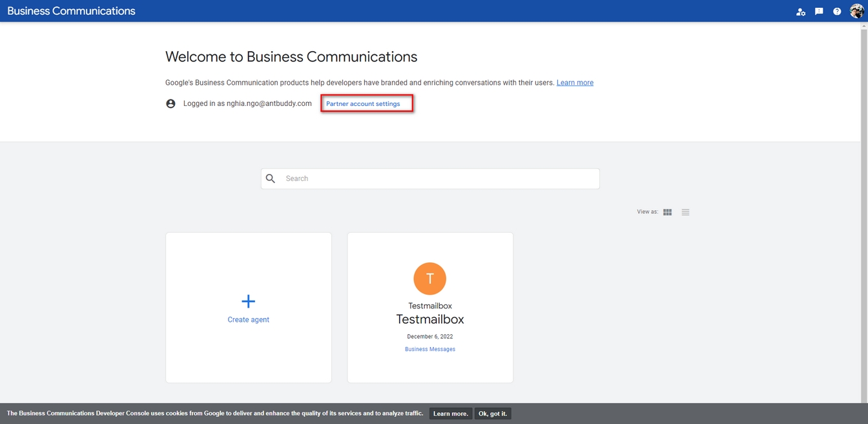Click the magnifier icon in search bar
The width and height of the screenshot is (868, 424).
[271, 178]
